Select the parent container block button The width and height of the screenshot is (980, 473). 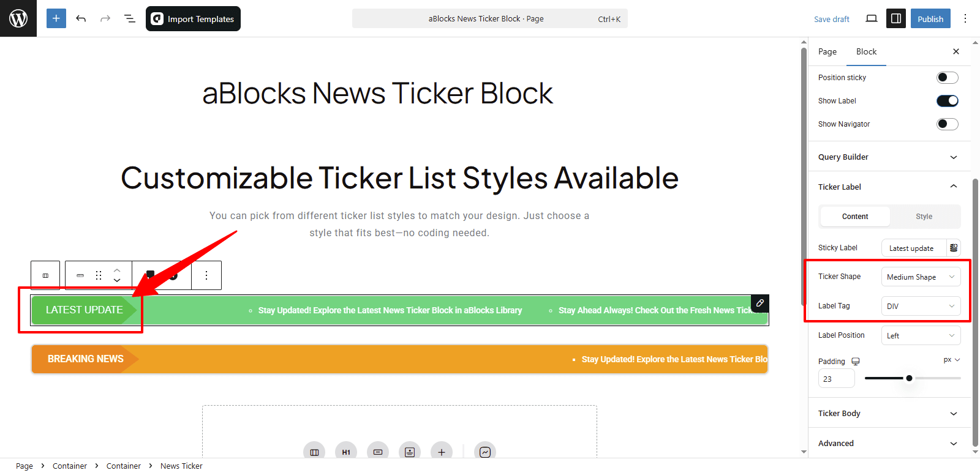click(x=45, y=275)
